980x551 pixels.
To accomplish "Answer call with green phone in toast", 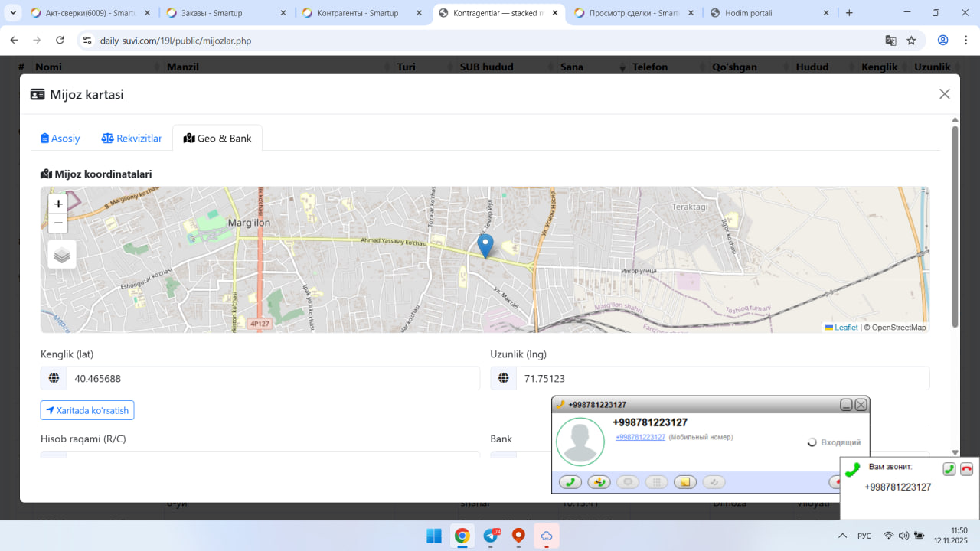I will pos(949,469).
